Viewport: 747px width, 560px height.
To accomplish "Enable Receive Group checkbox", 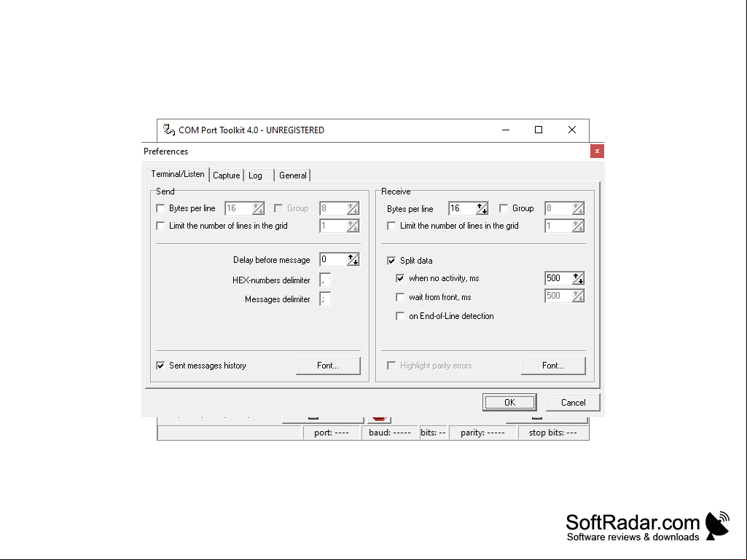I will pyautogui.click(x=504, y=208).
